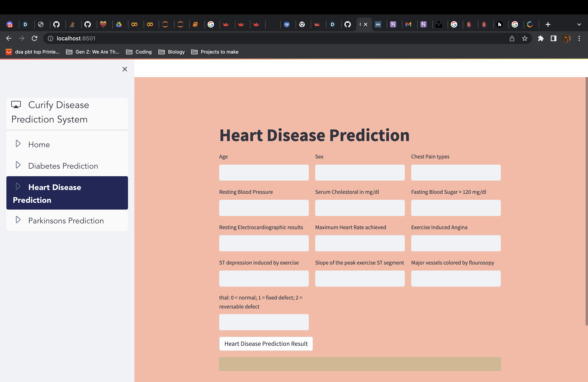This screenshot has width=588, height=382.
Task: Open a new tab with plus icon
Action: [548, 24]
